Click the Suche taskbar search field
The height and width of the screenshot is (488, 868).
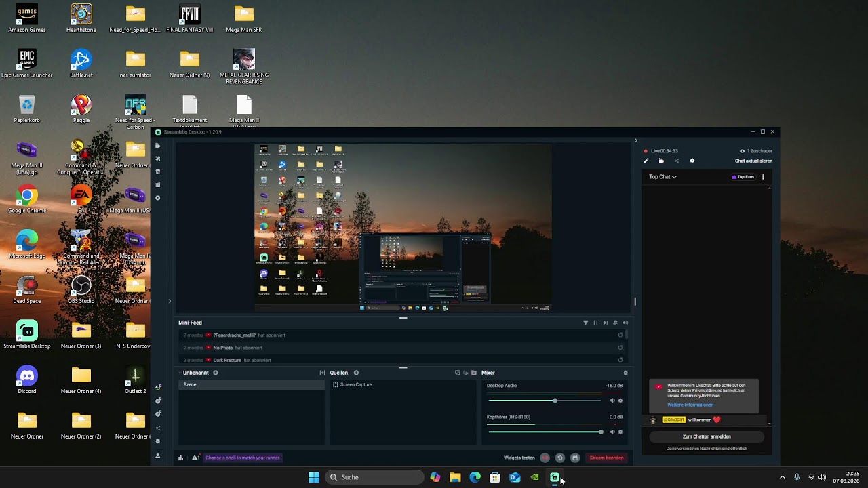coord(374,477)
